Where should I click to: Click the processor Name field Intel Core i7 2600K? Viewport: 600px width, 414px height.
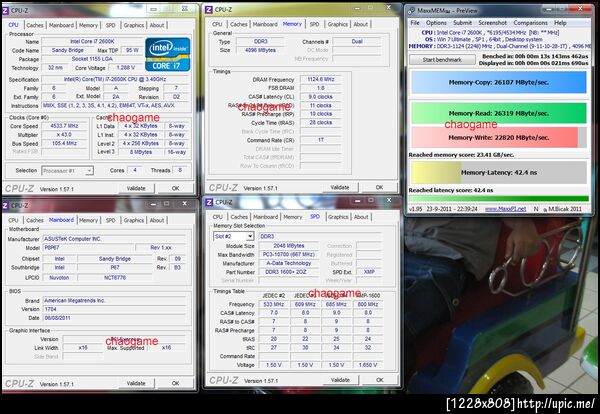click(92, 41)
